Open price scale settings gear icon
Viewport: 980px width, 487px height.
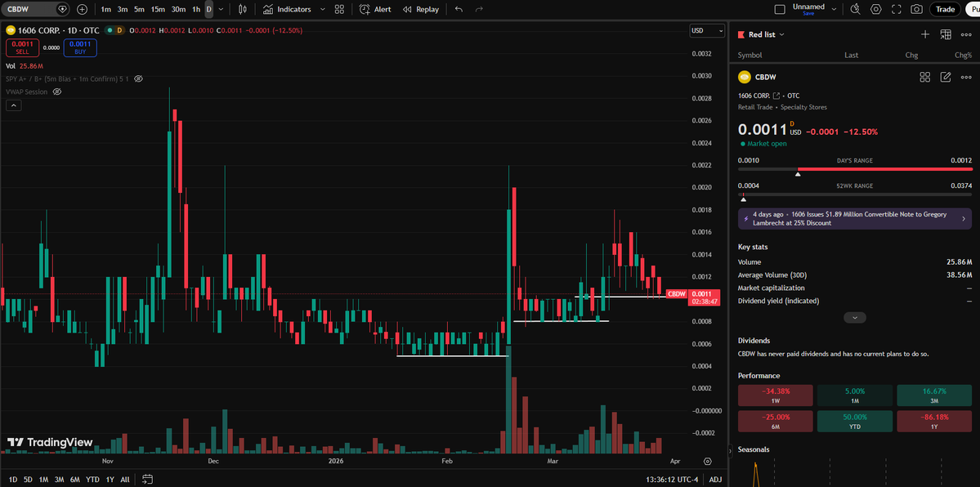point(708,462)
